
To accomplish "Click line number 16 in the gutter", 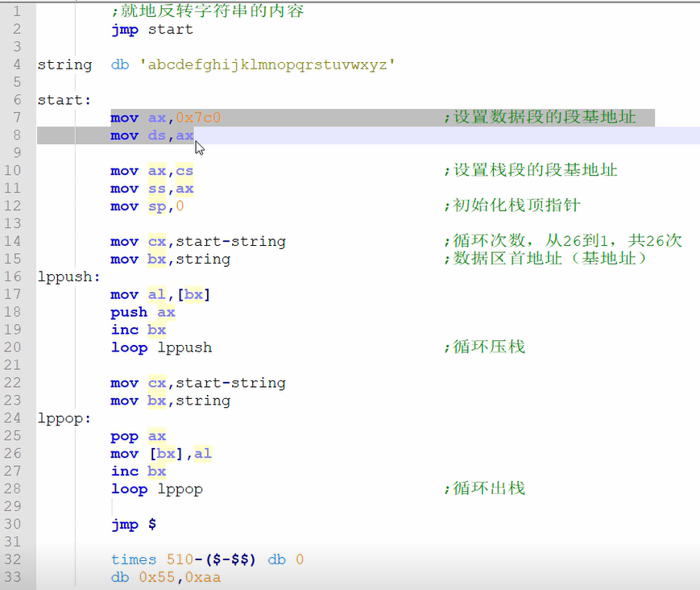I will [x=13, y=276].
